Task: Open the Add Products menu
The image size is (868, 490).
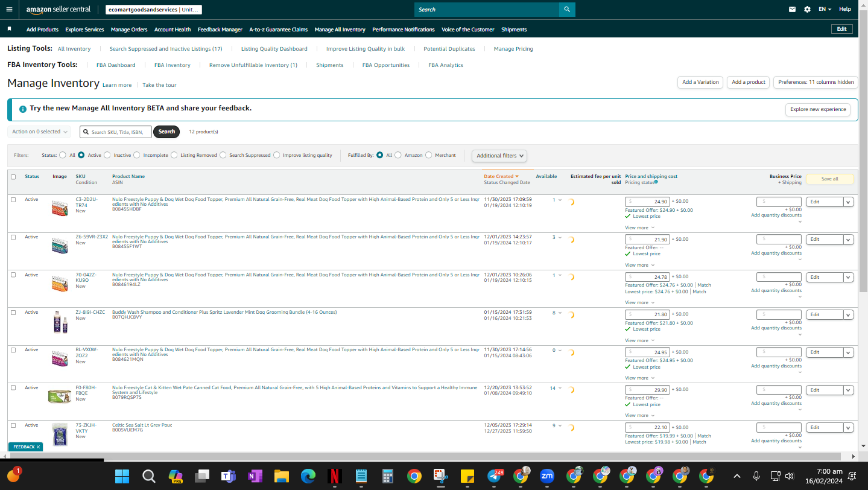Action: (x=42, y=30)
